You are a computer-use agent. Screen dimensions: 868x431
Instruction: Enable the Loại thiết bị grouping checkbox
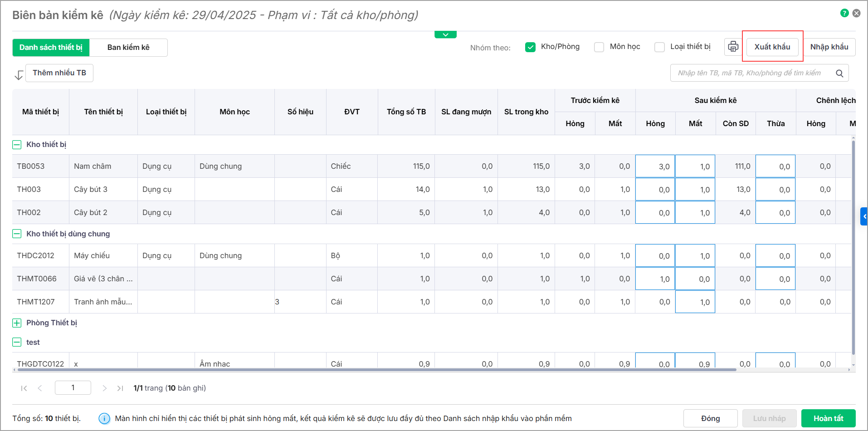click(x=659, y=47)
